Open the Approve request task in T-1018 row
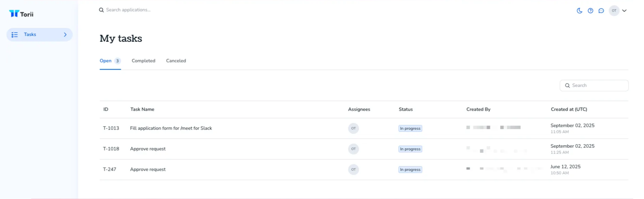 pyautogui.click(x=148, y=149)
